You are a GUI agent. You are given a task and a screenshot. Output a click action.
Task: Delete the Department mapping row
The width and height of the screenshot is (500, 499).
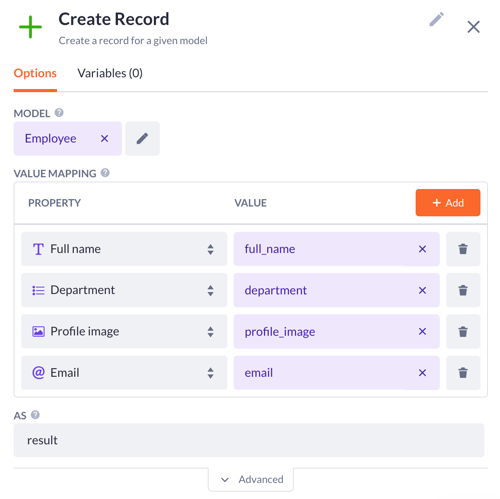click(463, 290)
